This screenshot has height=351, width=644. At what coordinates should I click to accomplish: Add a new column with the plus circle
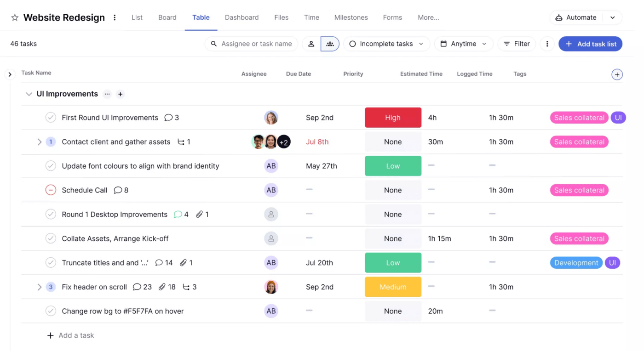[617, 74]
